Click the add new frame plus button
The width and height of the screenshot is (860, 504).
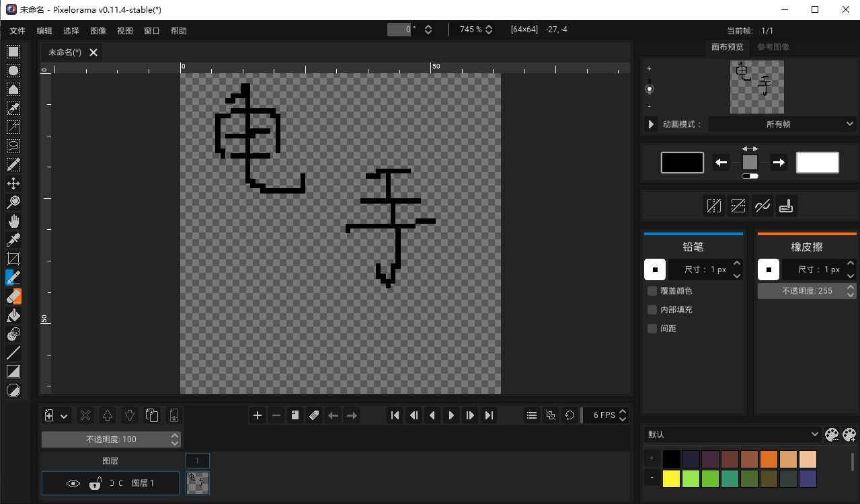tap(258, 415)
